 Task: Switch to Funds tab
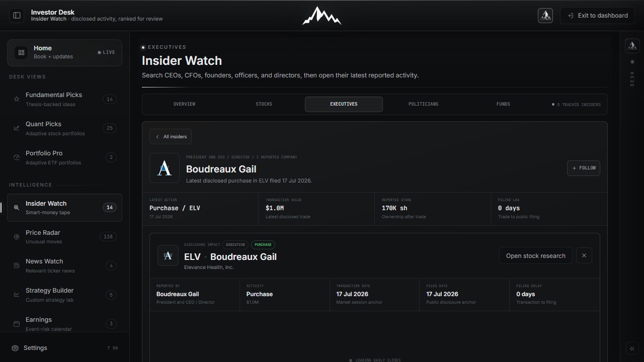(503, 104)
